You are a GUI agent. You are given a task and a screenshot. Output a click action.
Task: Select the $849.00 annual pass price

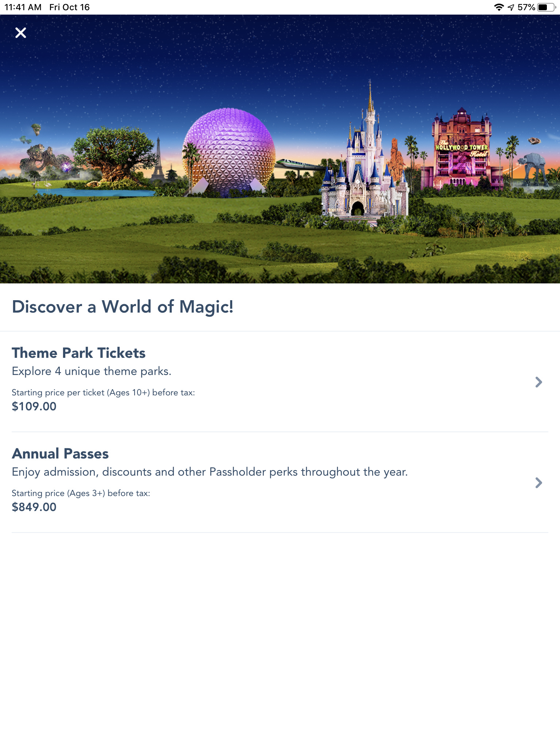click(x=34, y=507)
